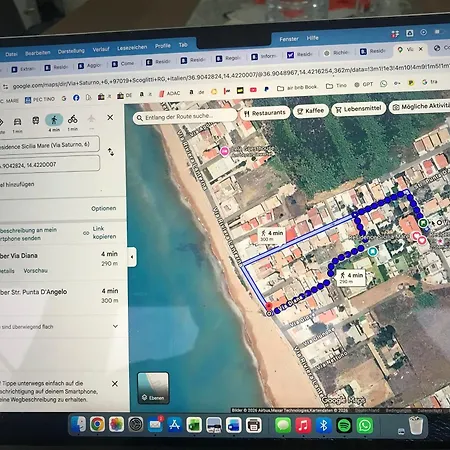The width and height of the screenshot is (450, 450).
Task: Open Spotify from the Dock
Action: coord(344,426)
